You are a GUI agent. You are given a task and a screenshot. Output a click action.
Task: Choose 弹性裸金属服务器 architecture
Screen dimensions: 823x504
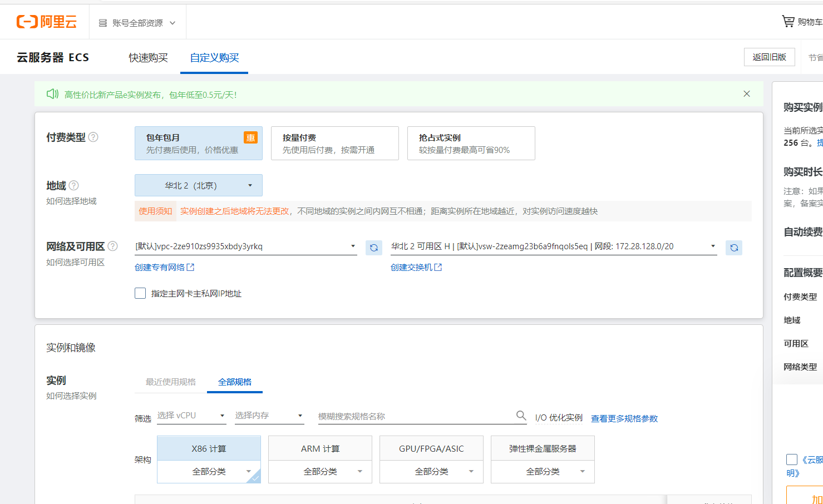click(x=543, y=448)
